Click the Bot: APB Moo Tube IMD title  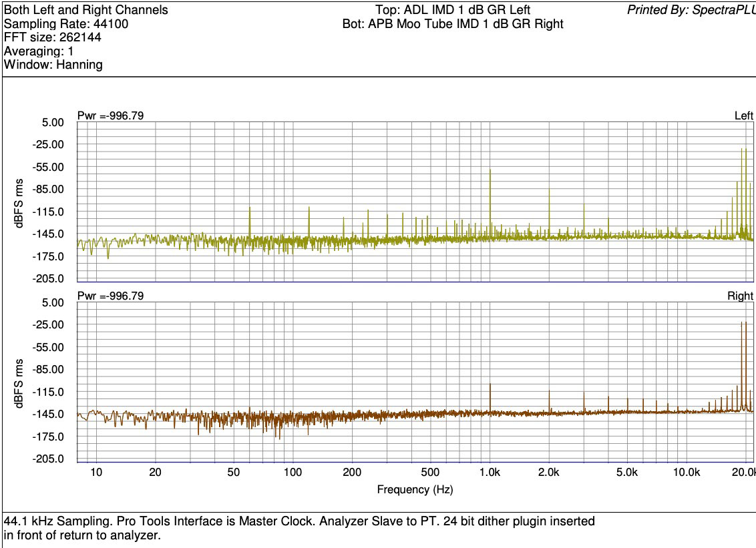point(452,24)
